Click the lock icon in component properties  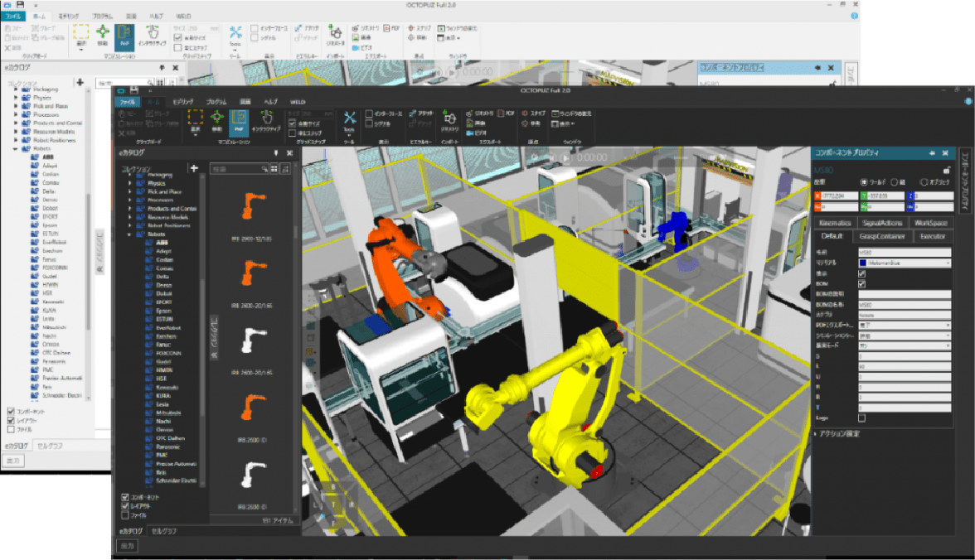[x=945, y=169]
